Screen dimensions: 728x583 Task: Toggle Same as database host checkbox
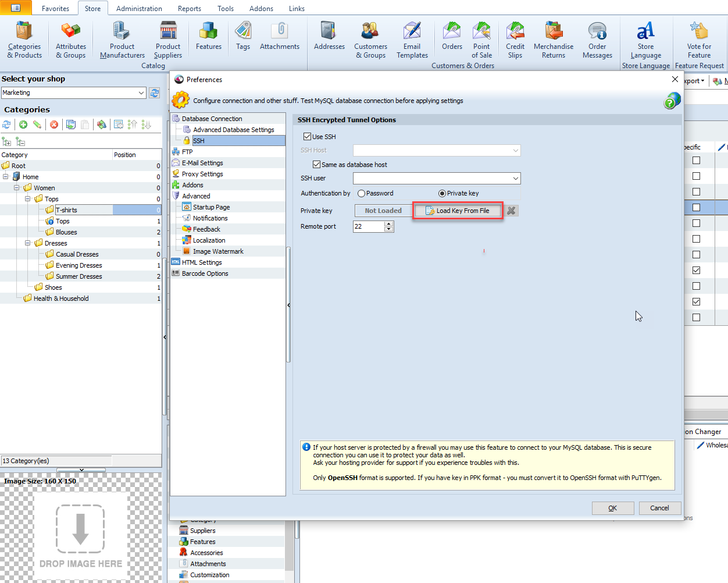317,165
